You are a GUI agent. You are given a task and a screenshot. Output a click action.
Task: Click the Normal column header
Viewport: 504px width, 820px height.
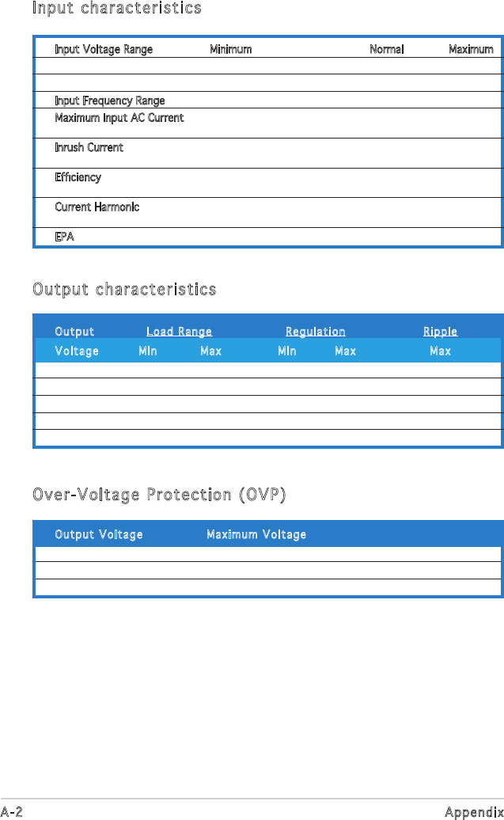387,49
